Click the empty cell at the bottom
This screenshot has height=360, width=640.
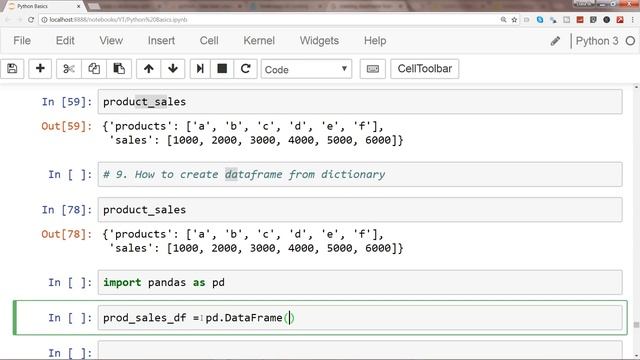point(360,351)
